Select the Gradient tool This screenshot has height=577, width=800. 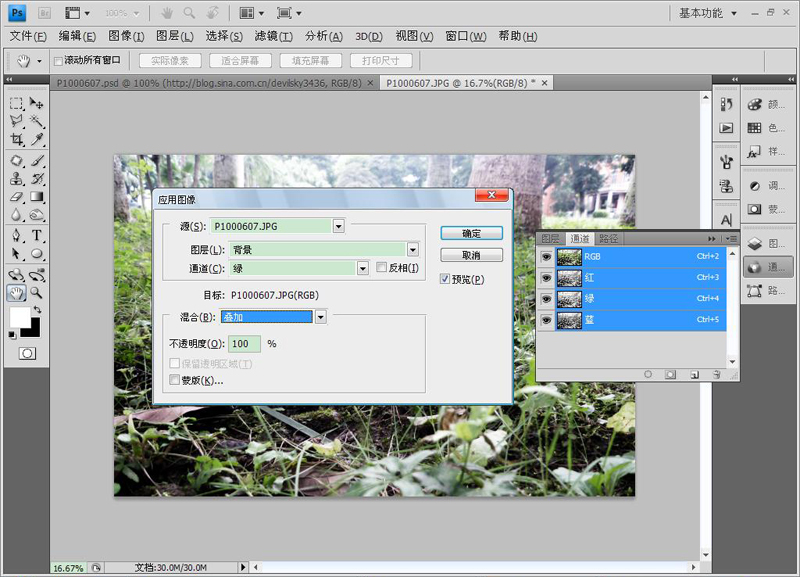(x=36, y=196)
